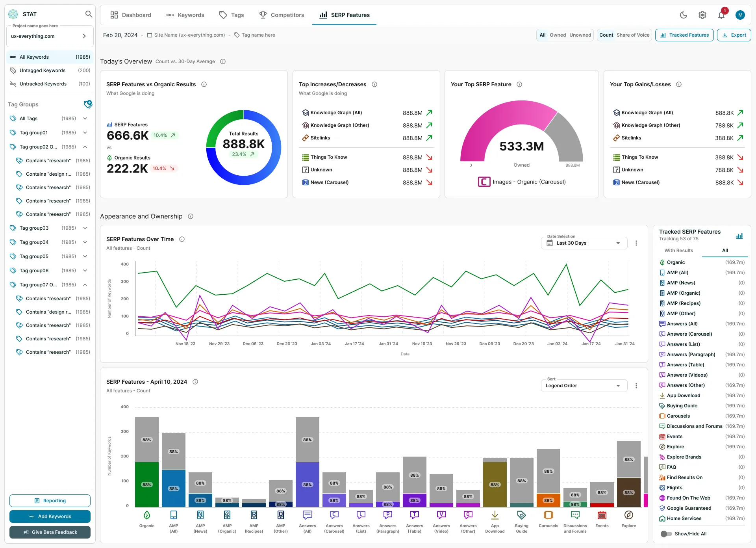The width and height of the screenshot is (756, 548).
Task: Expand the Tag group03 chevron
Action: [85, 228]
